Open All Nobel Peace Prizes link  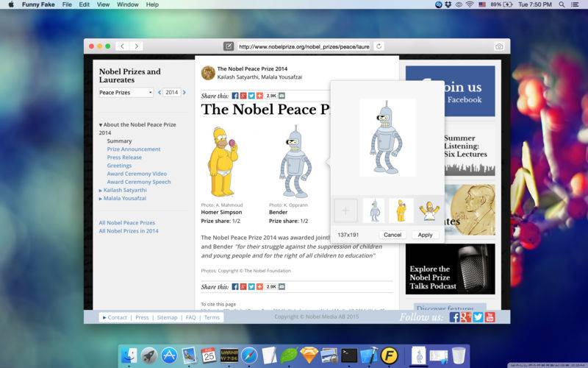(x=126, y=223)
